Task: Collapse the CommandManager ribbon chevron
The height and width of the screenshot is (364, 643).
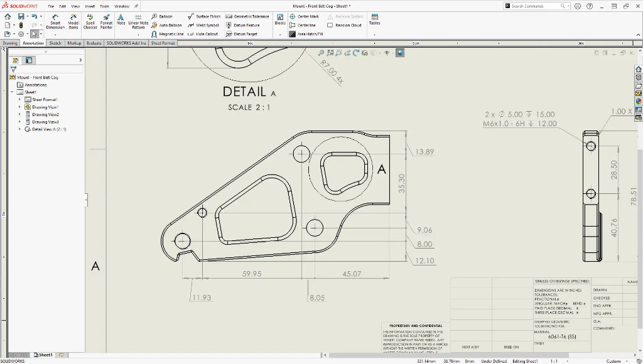Action: pos(637,35)
